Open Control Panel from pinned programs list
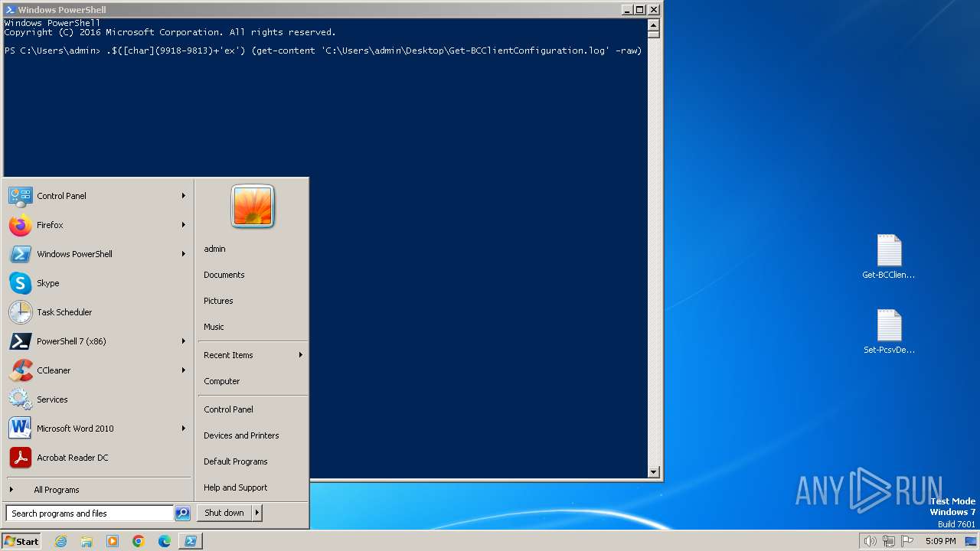 pyautogui.click(x=98, y=196)
